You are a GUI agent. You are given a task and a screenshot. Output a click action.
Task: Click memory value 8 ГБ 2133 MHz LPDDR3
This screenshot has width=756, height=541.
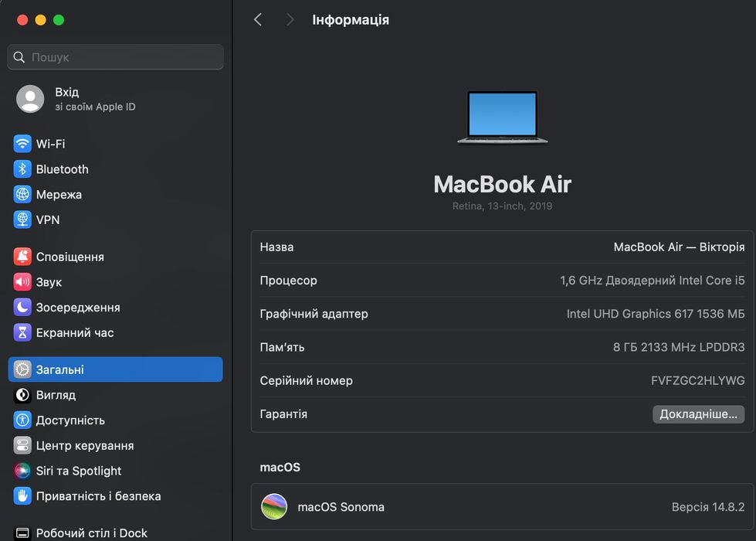tap(679, 347)
